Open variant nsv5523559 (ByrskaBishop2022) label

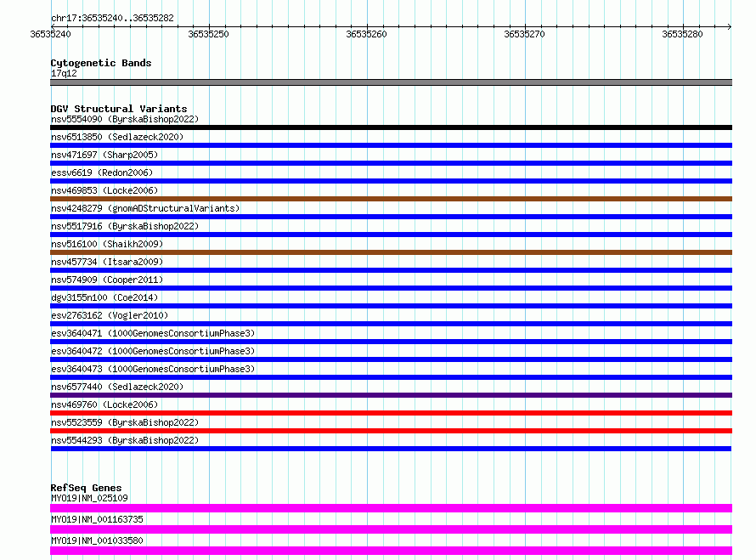(125, 422)
